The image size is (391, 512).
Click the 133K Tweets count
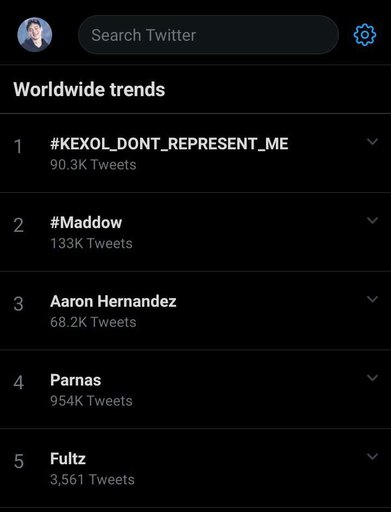(x=91, y=243)
